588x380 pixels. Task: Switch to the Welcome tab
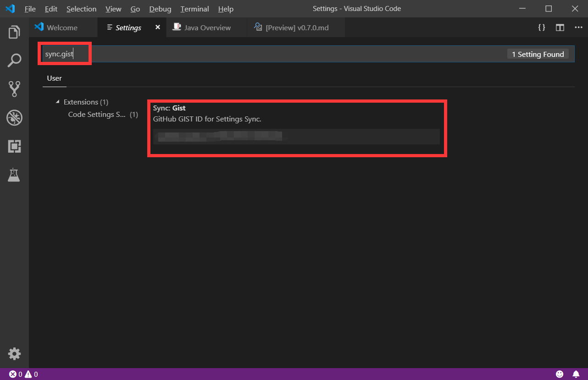pyautogui.click(x=63, y=28)
